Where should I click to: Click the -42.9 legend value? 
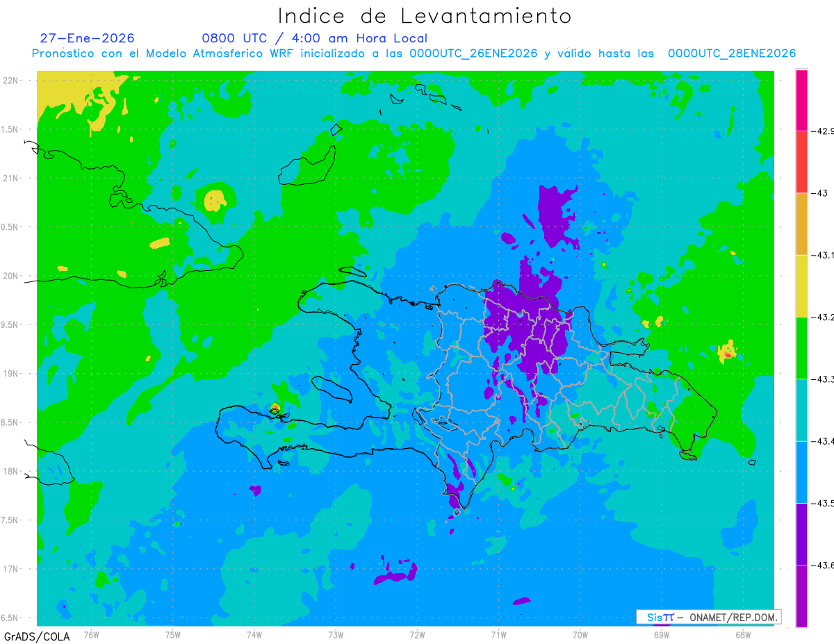pos(822,131)
